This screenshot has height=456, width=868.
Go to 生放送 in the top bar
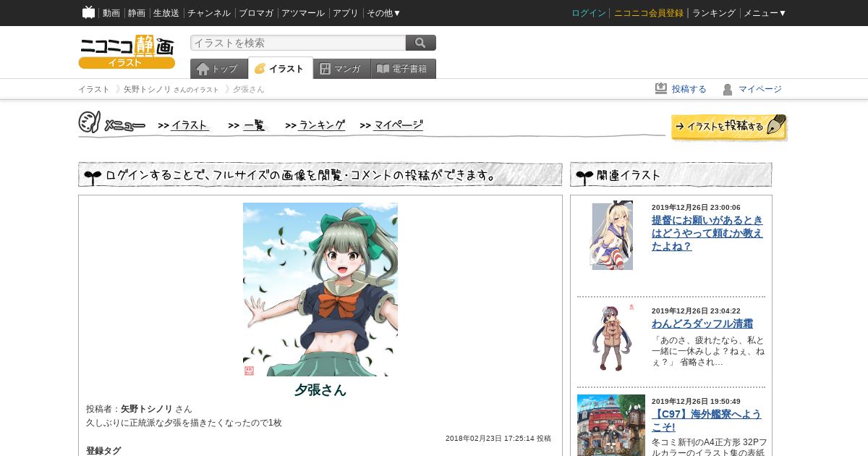(166, 13)
